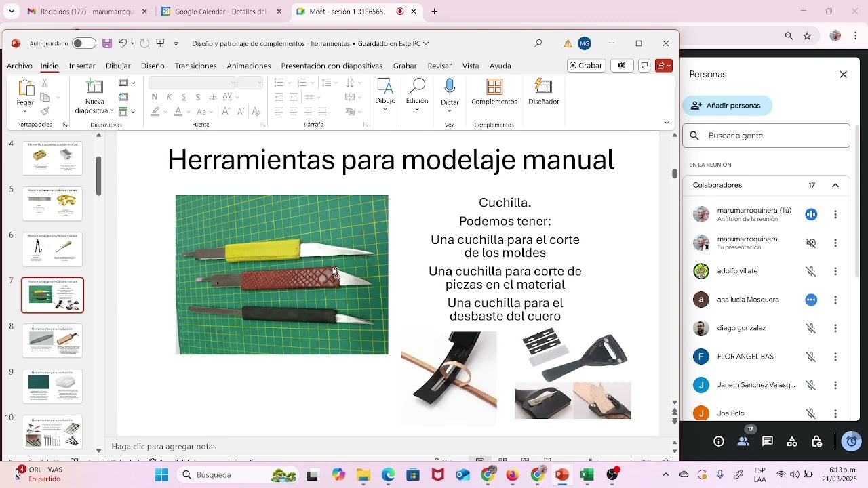Open Excel from the taskbar
This screenshot has height=488, width=868.
587,475
